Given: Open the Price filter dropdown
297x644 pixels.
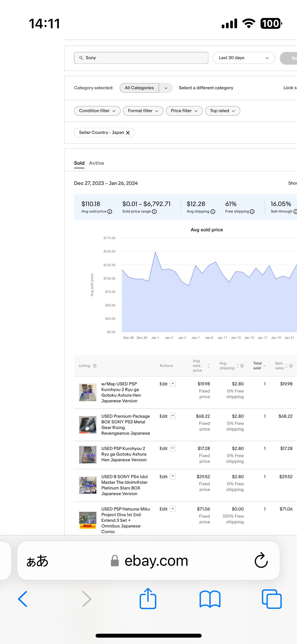Looking at the screenshot, I should (x=184, y=111).
